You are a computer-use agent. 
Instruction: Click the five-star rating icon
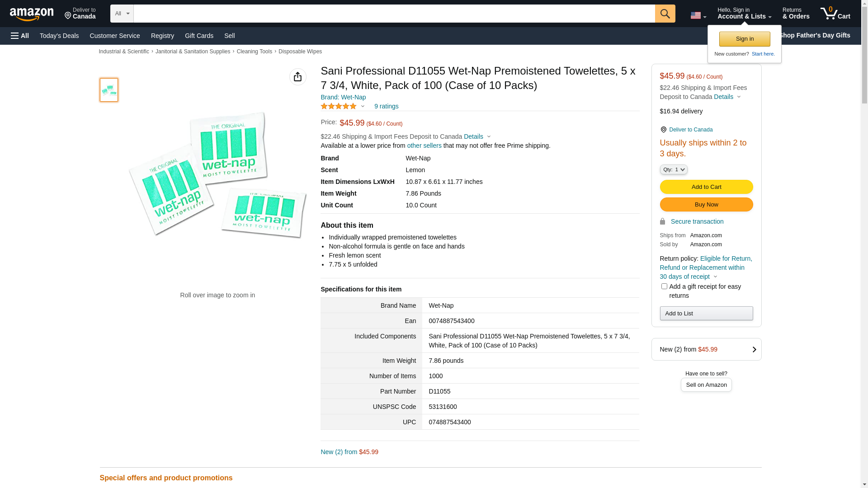point(339,106)
